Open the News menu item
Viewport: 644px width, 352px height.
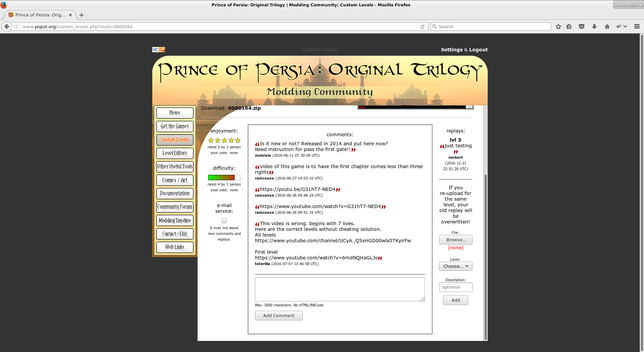click(175, 113)
